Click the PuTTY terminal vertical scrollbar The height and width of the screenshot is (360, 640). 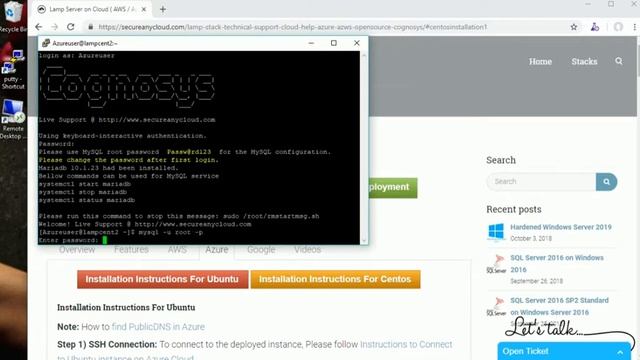point(364,148)
